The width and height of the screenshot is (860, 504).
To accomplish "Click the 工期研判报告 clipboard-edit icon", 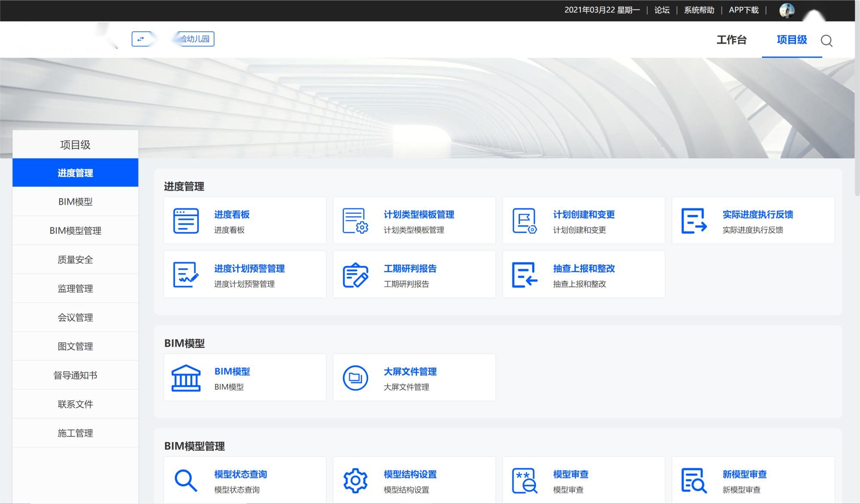I will 355,274.
